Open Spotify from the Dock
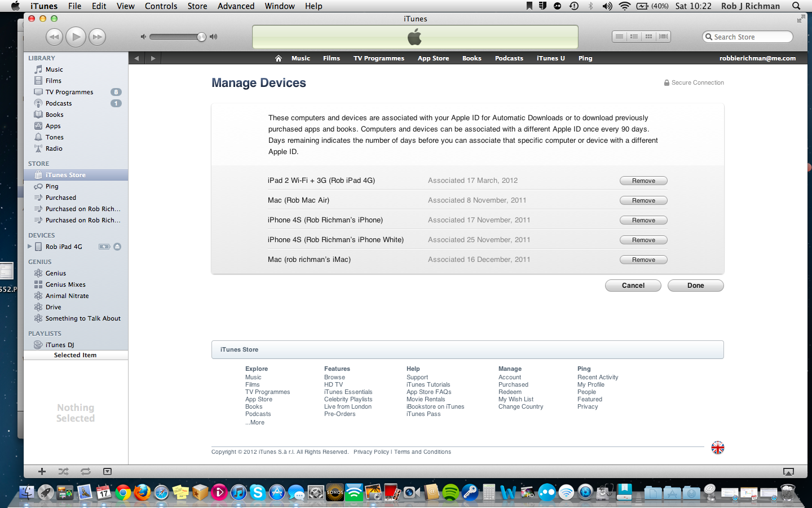The width and height of the screenshot is (812, 508). coord(451,492)
